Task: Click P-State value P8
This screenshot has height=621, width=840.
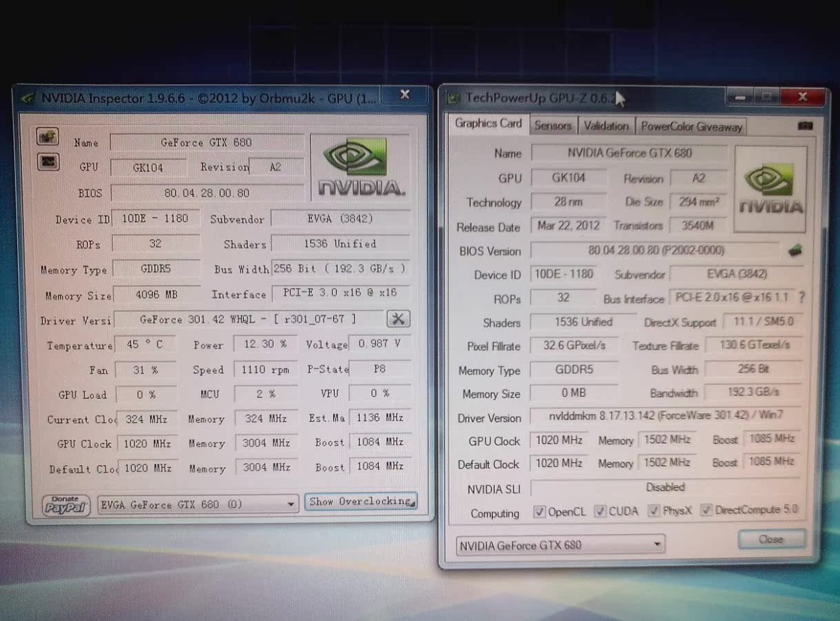Action: 380,368
